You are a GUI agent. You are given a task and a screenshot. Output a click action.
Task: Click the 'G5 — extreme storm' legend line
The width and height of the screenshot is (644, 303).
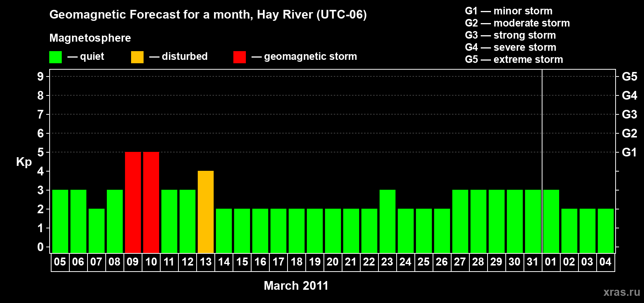coord(514,59)
